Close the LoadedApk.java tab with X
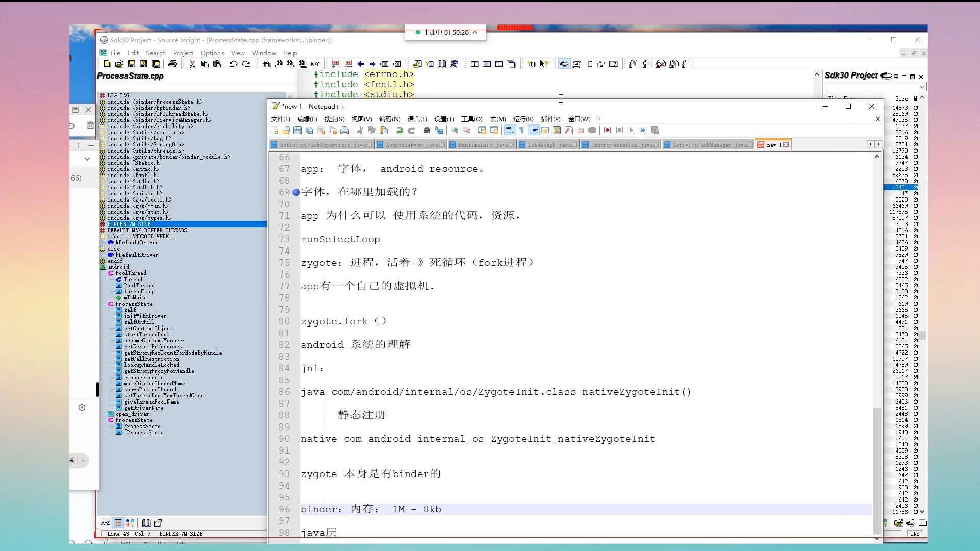The width and height of the screenshot is (980, 551). coord(575,145)
